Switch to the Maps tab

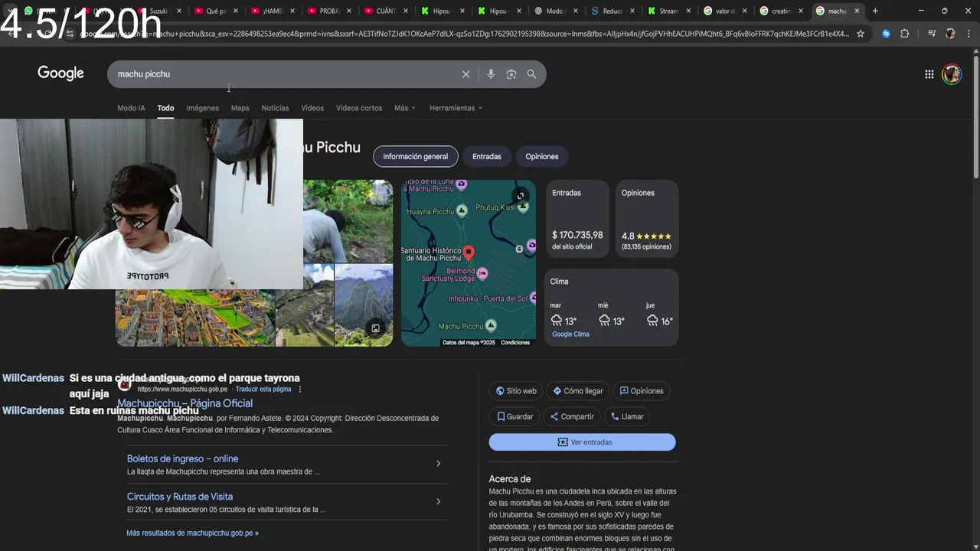click(x=240, y=108)
